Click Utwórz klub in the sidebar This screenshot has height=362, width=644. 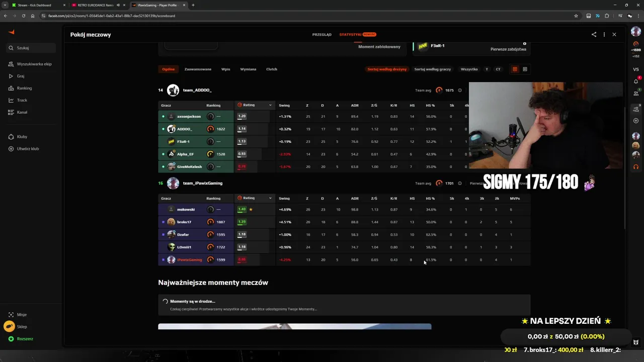pos(24,148)
